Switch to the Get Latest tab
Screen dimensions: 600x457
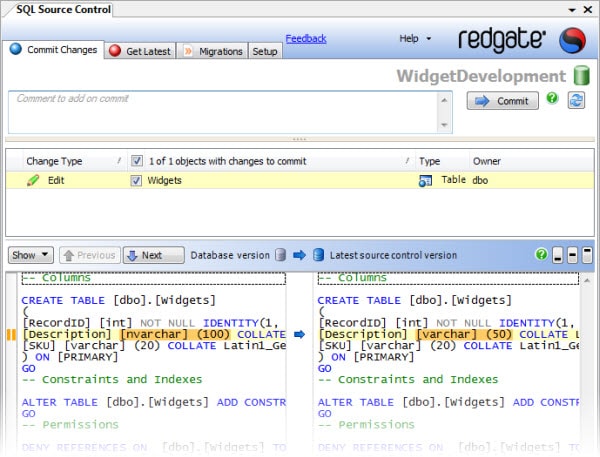point(140,51)
